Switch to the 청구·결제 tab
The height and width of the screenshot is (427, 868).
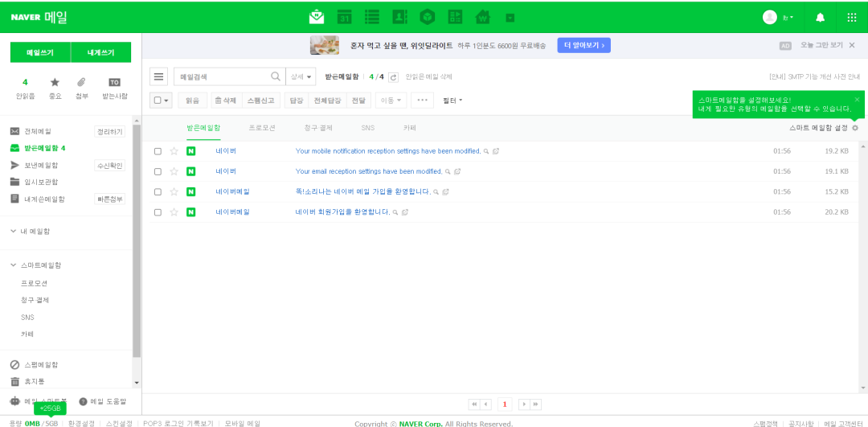point(318,128)
